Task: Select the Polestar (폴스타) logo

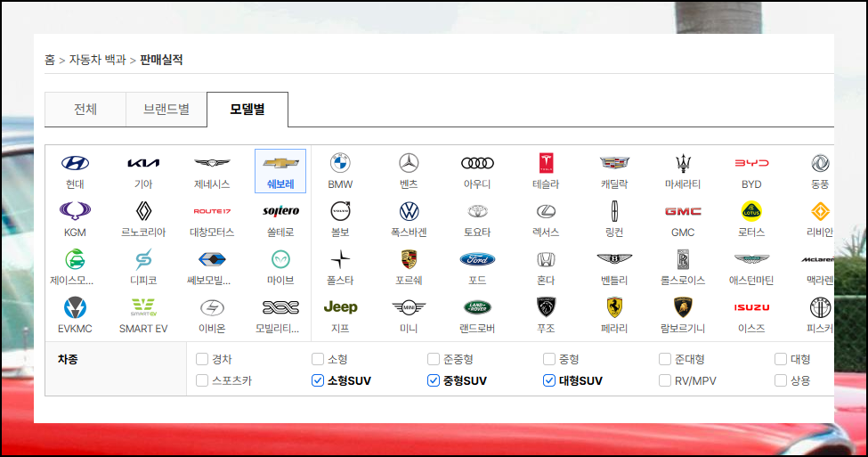Action: [340, 259]
